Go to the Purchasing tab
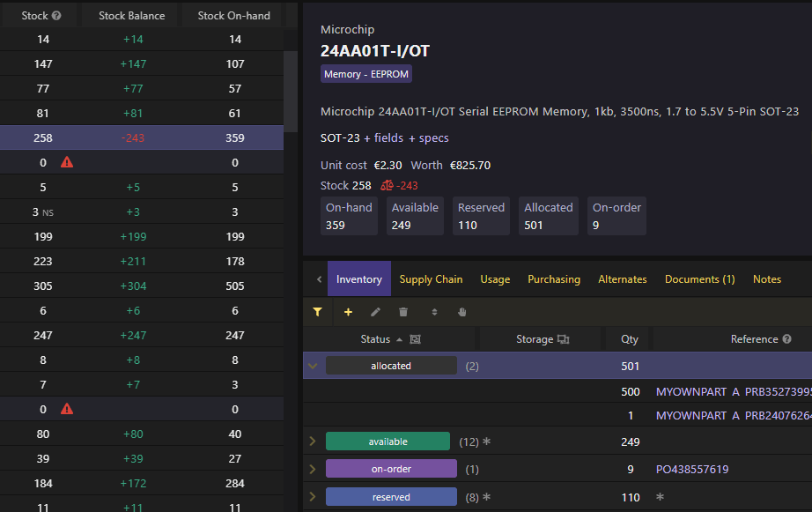Viewport: 812px width, 512px height. [554, 278]
